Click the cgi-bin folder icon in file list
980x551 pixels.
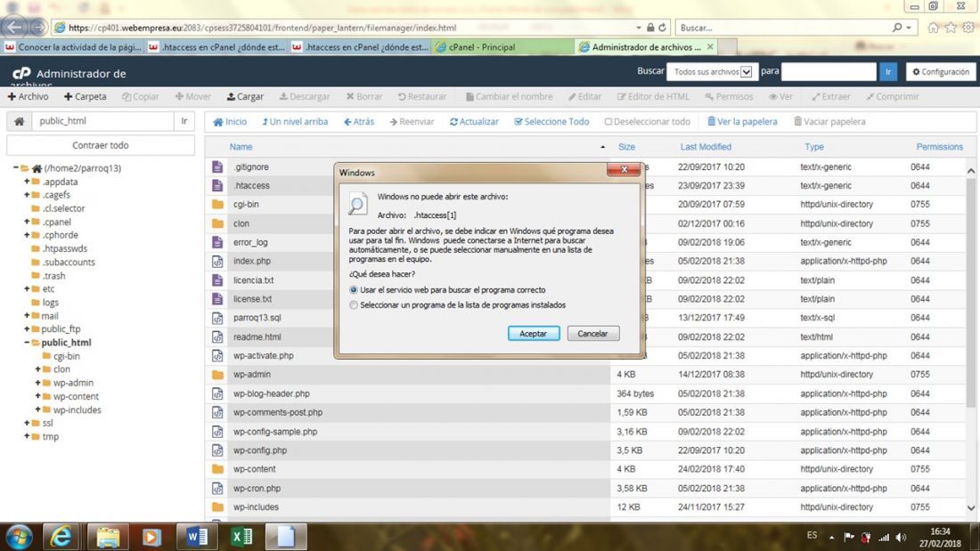tap(217, 204)
